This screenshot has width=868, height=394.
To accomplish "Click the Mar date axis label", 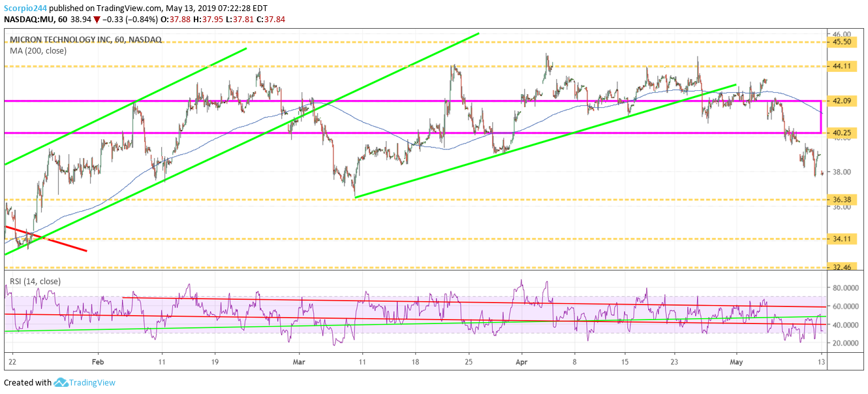I will click(300, 361).
